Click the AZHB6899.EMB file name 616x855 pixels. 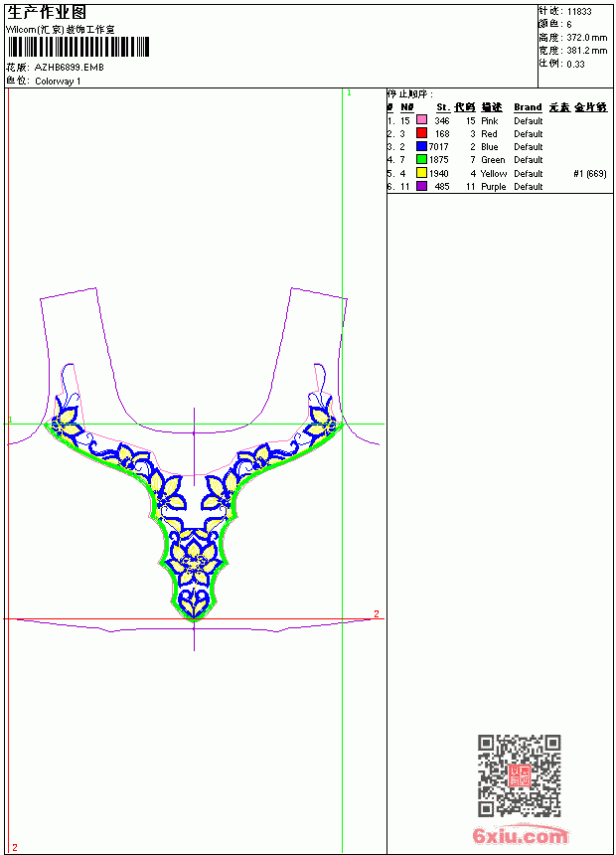pos(70,67)
